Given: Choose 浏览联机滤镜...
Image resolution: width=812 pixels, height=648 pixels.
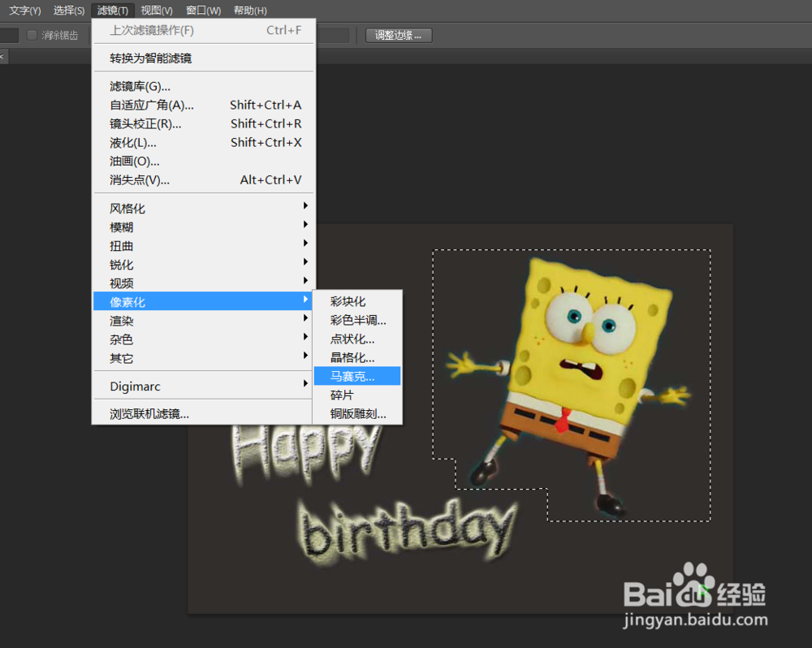Looking at the screenshot, I should point(204,414).
